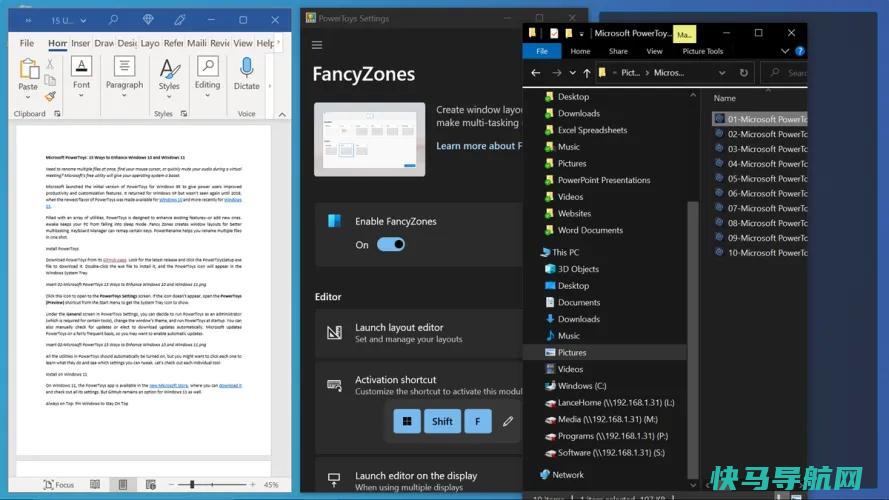The height and width of the screenshot is (500, 889).
Task: Open the Editing group icon in Word
Action: 208,66
